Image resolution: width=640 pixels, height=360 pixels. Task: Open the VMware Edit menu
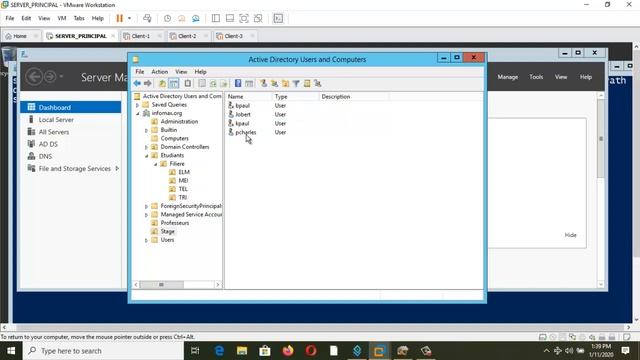point(26,18)
